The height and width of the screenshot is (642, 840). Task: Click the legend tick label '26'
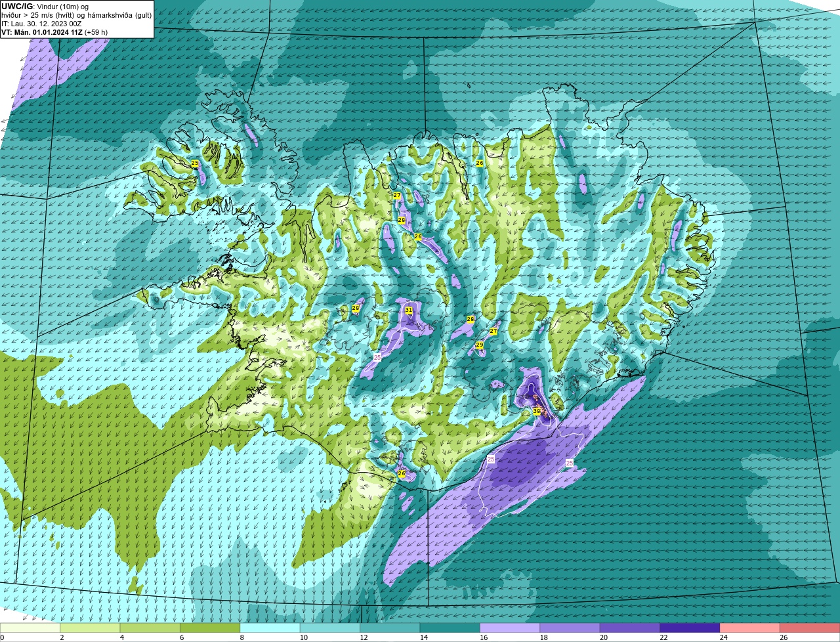point(784,637)
